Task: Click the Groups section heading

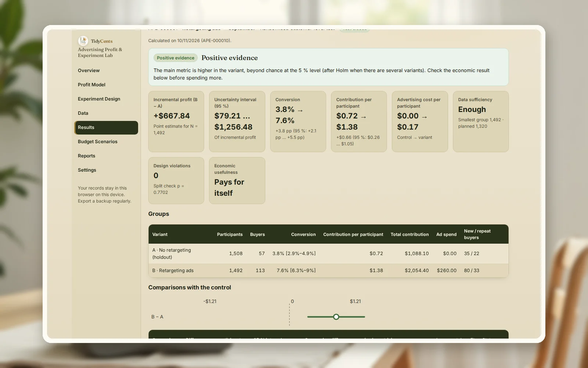Action: (x=159, y=214)
